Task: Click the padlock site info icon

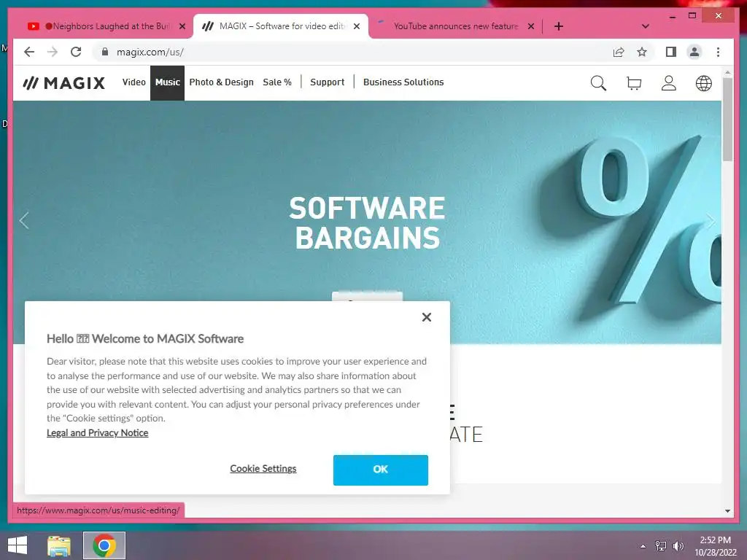Action: tap(105, 52)
